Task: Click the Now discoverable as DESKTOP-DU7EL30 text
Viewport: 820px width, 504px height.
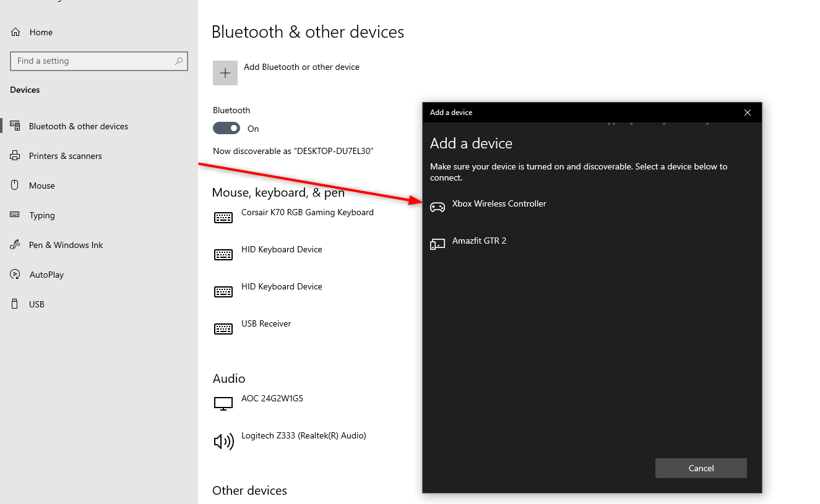Action: [x=293, y=151]
